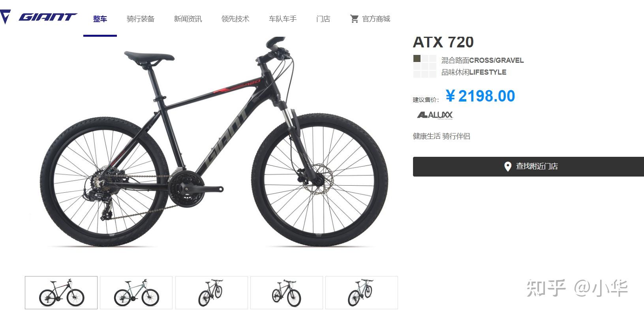Visit the 车队车手 page
Image resolution: width=644 pixels, height=314 pixels.
(x=282, y=19)
